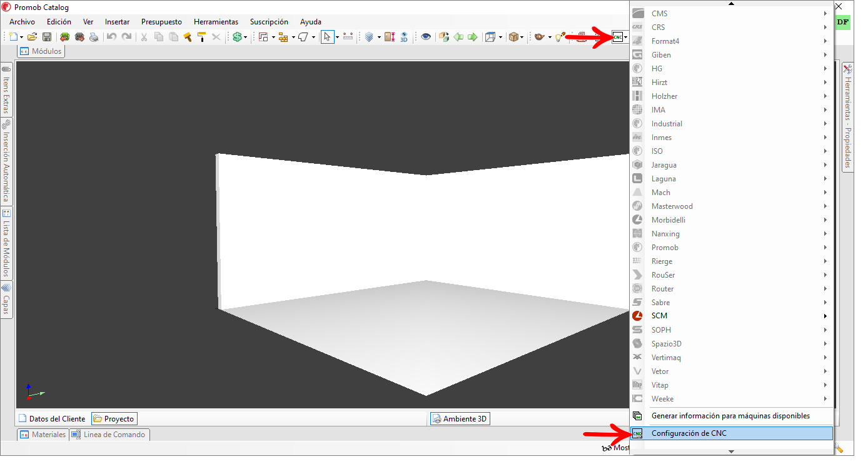
Task: Open the Herramientas menu
Action: point(216,21)
